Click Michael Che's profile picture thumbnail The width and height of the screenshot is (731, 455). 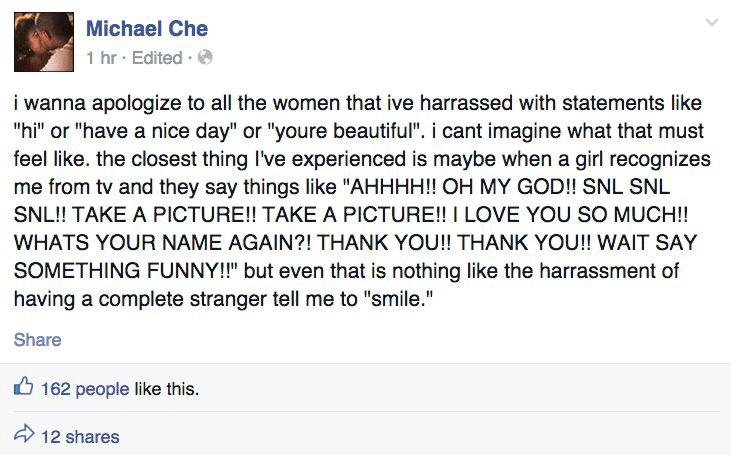click(43, 42)
